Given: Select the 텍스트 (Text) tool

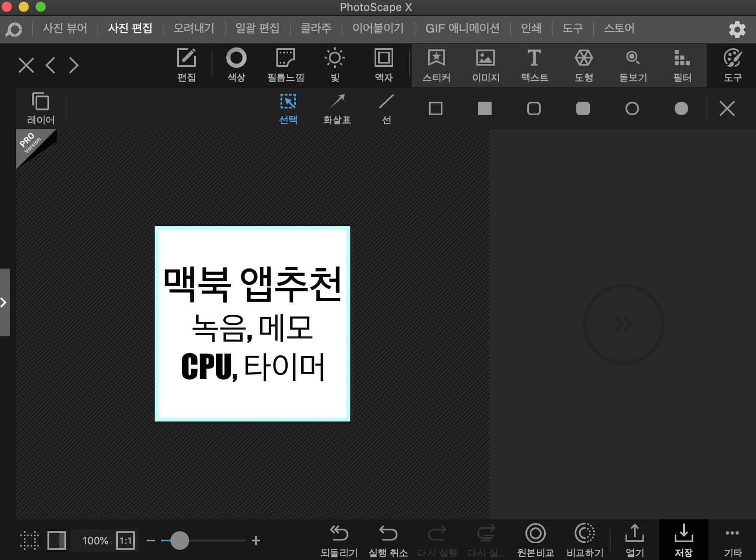Looking at the screenshot, I should [534, 64].
